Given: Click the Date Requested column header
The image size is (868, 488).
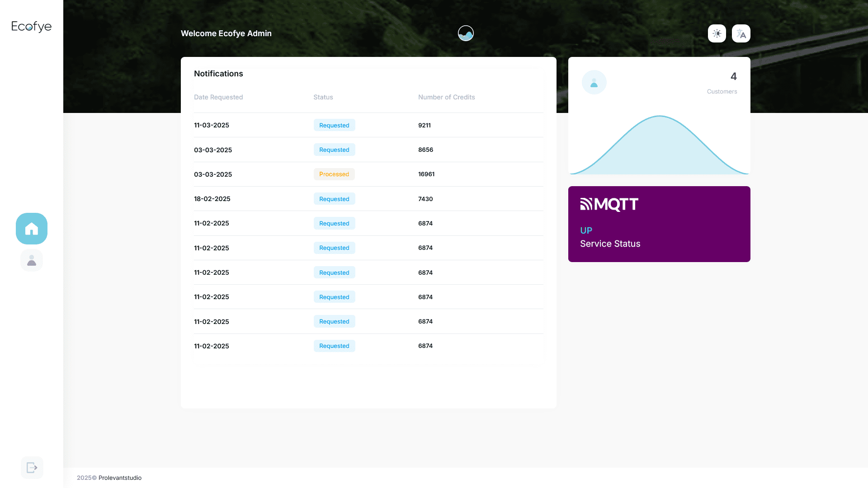Looking at the screenshot, I should (218, 97).
